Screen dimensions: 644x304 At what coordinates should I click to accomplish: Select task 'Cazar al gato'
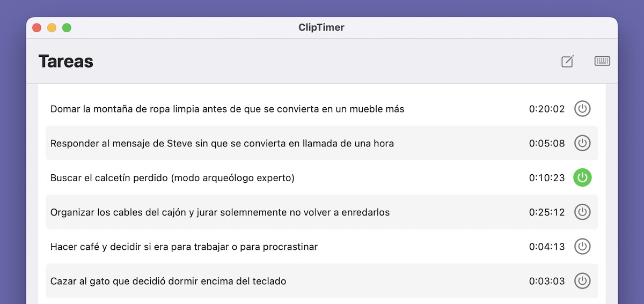tap(322, 281)
